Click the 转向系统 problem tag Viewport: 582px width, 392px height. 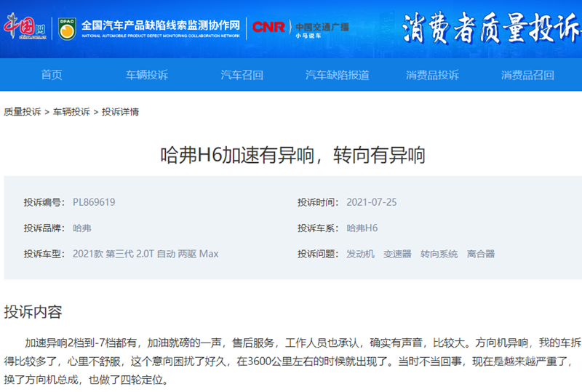pyautogui.click(x=439, y=254)
